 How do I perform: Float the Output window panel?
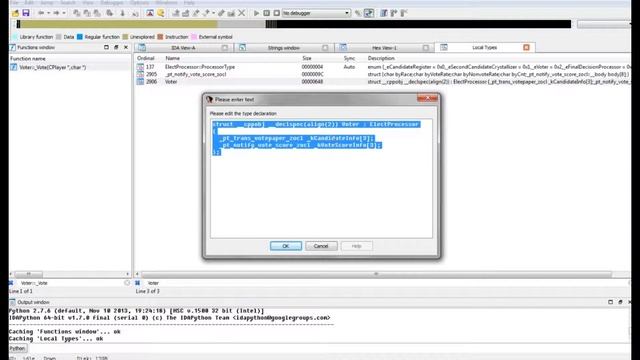[620, 302]
